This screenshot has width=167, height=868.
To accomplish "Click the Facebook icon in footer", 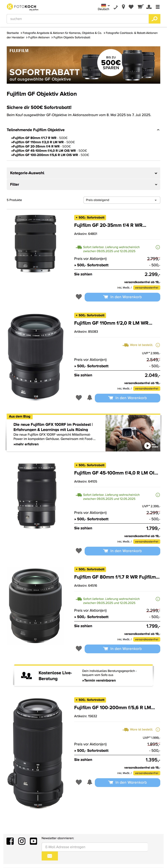I will (x=10, y=841).
